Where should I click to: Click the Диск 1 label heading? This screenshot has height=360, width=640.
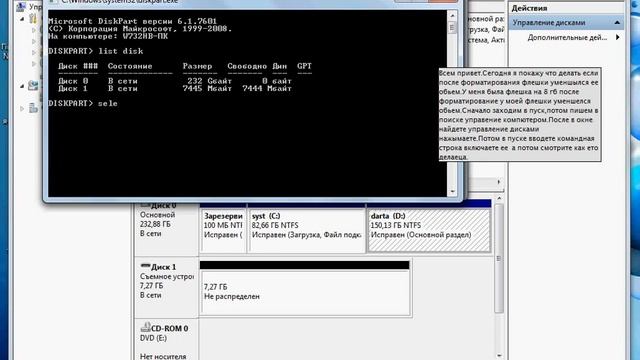(163, 267)
